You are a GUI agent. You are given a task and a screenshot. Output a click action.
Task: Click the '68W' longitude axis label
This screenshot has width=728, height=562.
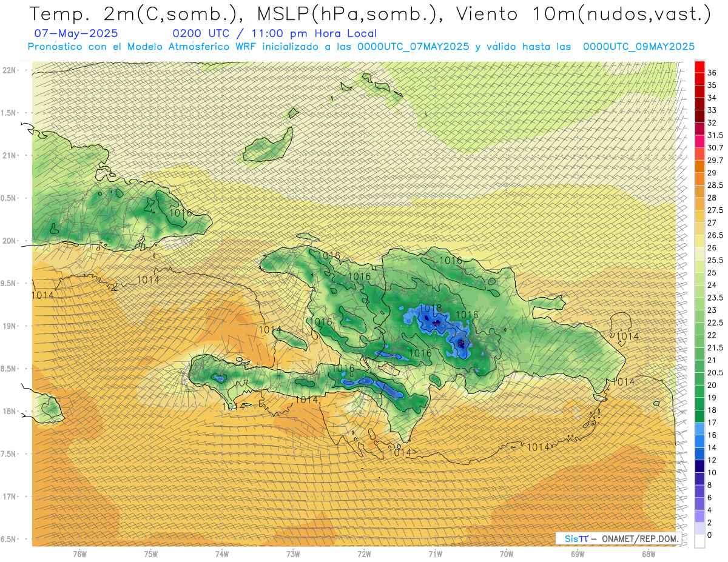click(x=649, y=554)
